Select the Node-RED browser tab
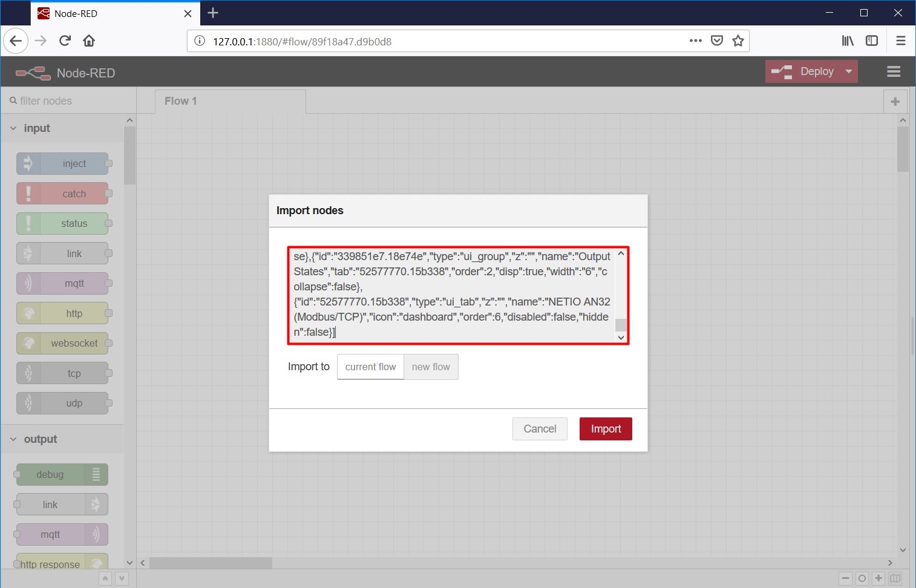The image size is (916, 588). tap(115, 13)
